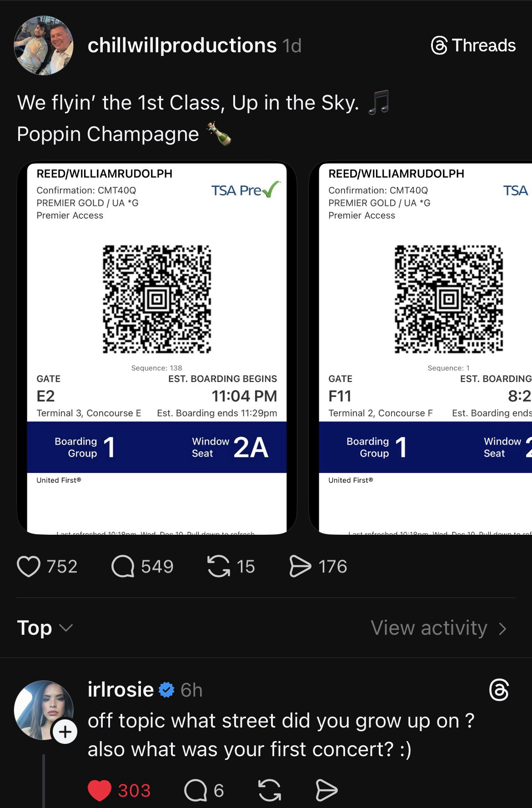Open comments on the main post
This screenshot has height=808, width=532.
tap(123, 567)
